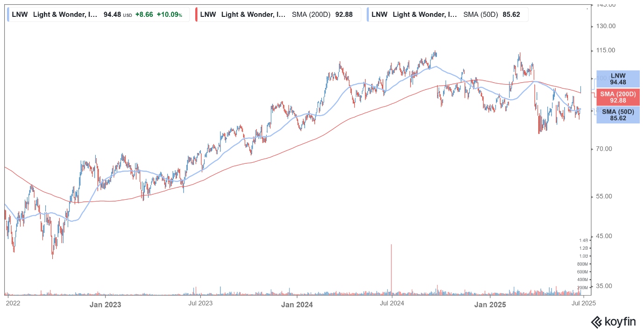Select the SMA (50D) legend box
This screenshot has width=644, height=333.
pos(447,14)
